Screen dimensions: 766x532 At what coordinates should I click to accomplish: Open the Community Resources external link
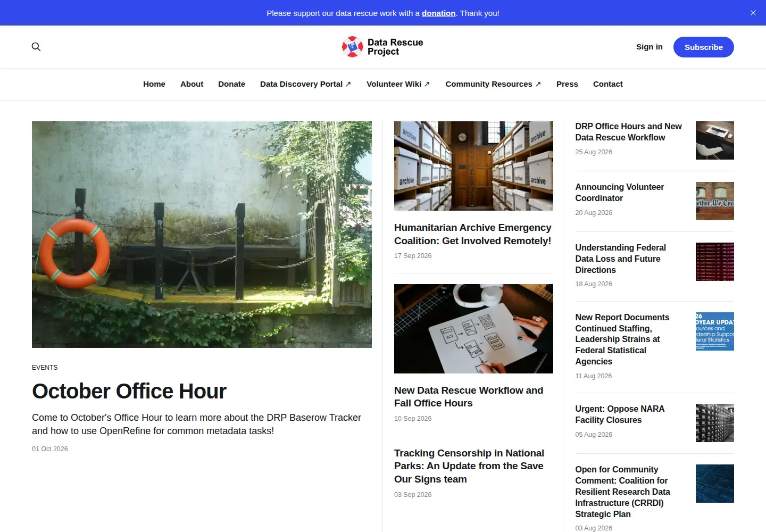click(493, 84)
